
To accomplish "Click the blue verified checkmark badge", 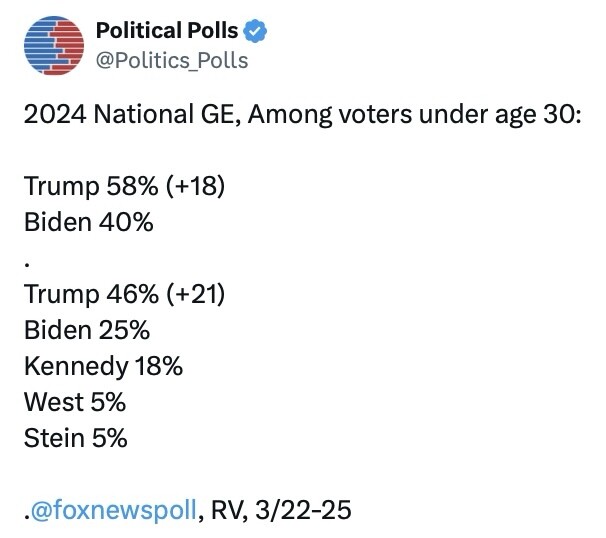I will (255, 31).
